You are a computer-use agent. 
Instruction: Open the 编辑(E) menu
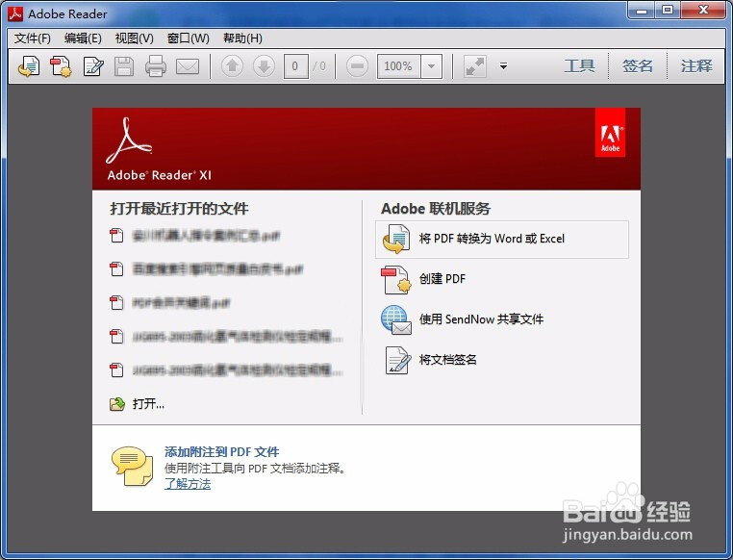83,38
